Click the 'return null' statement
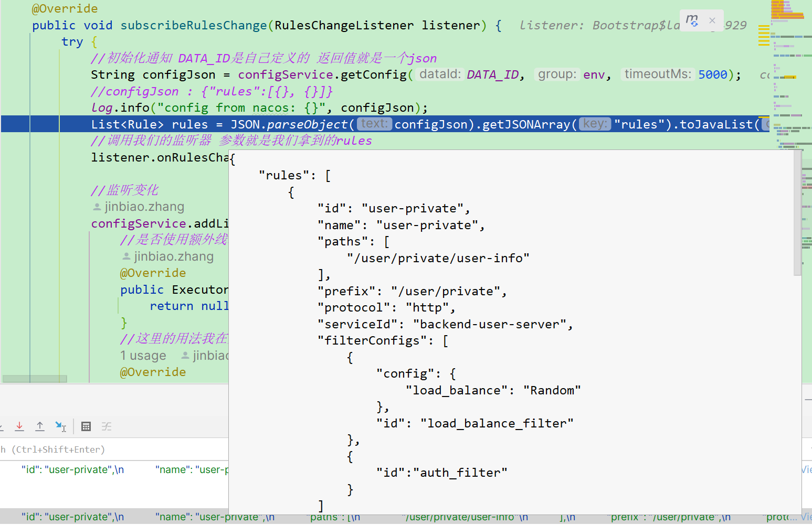 (189, 306)
